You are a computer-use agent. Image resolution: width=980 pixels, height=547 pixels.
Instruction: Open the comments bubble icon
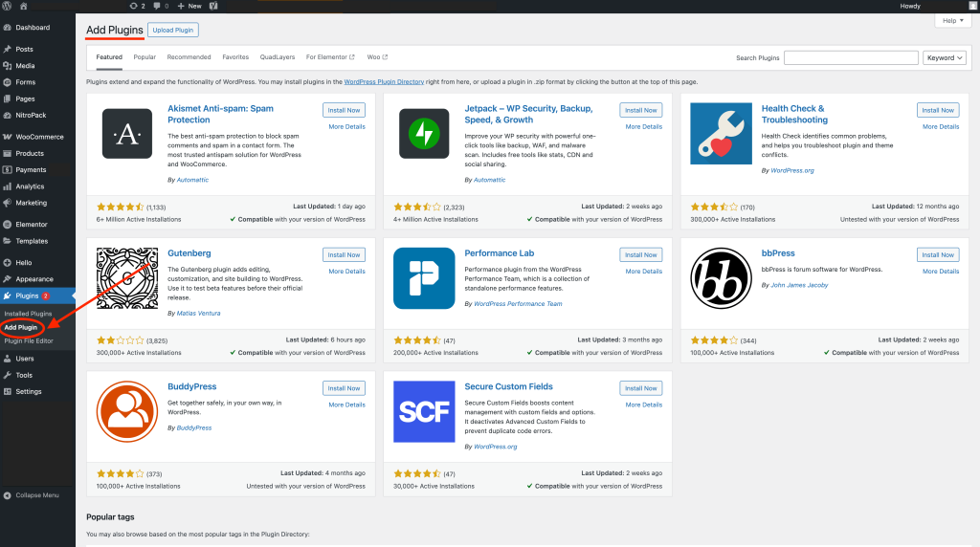[160, 6]
